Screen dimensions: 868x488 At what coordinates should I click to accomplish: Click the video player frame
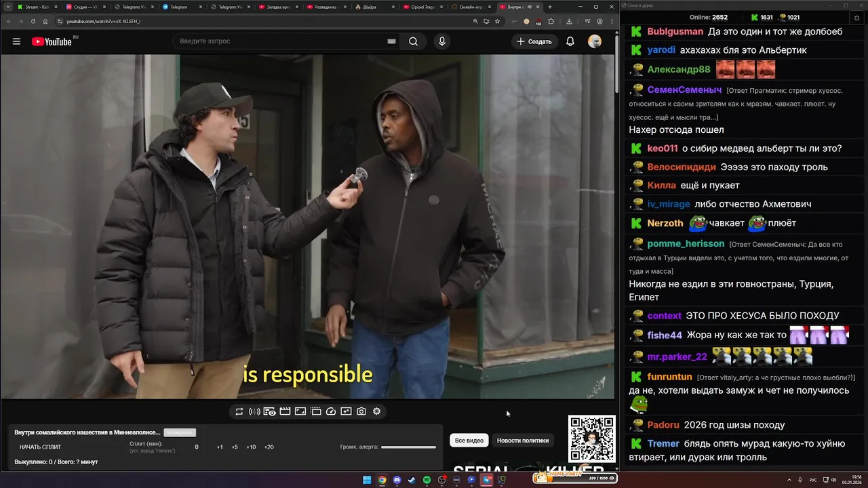307,226
